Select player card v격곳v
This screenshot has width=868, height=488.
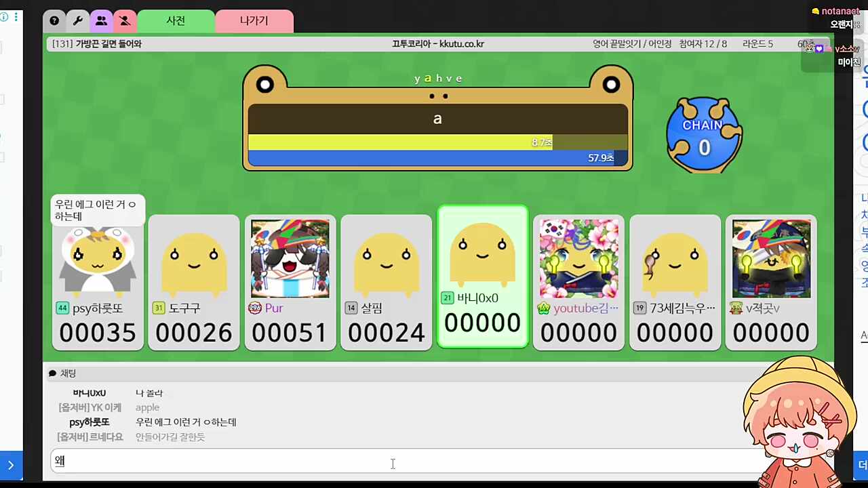click(772, 283)
